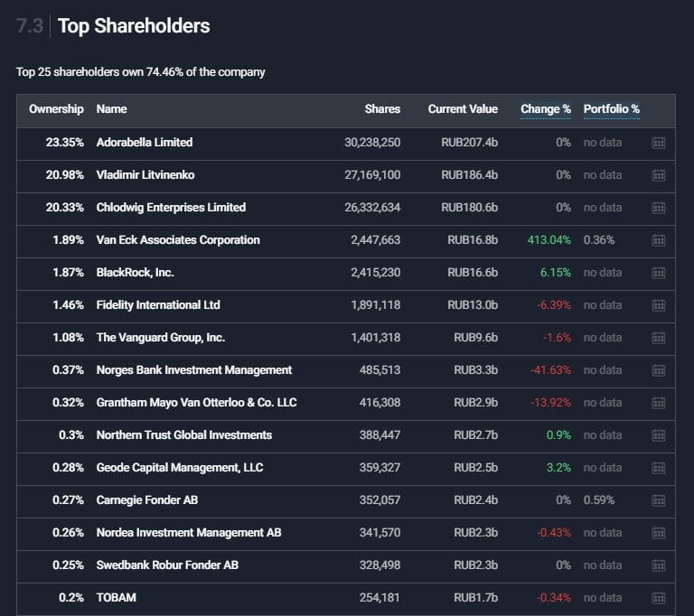Select Fidelity International Ltd name
Viewport: 694px width, 616px height.
(x=158, y=305)
